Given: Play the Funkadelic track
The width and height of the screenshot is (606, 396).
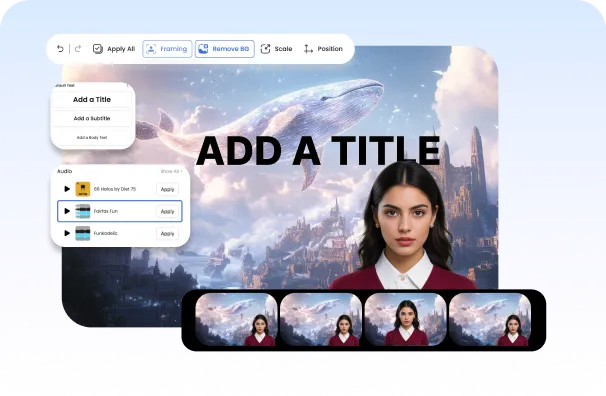Looking at the screenshot, I should coord(67,233).
